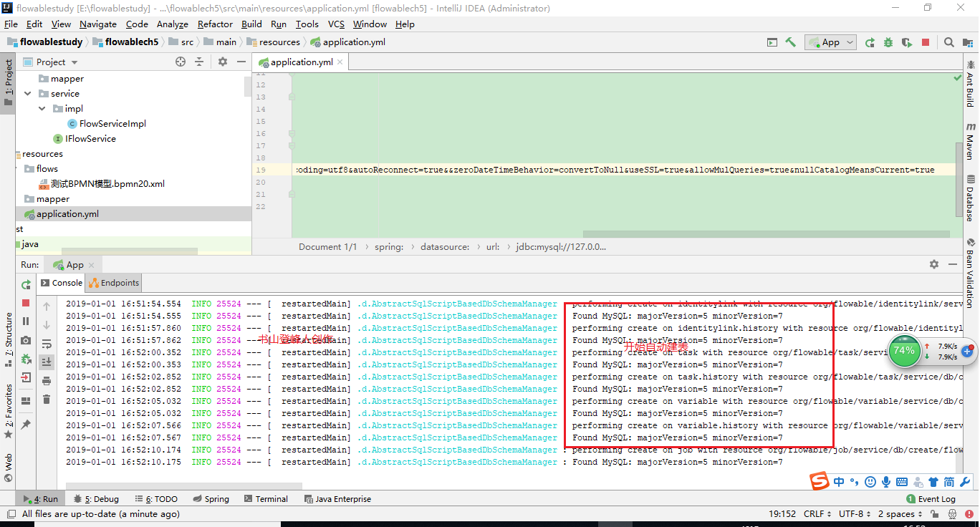The width and height of the screenshot is (980, 527).
Task: Open Search Everywhere magnifier icon
Action: (949, 42)
